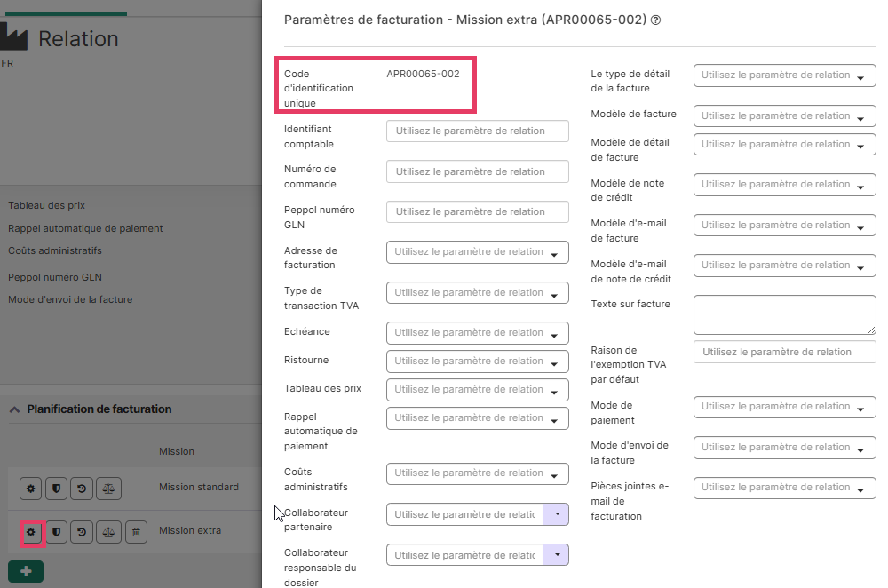Open the Modèle de facture dropdown
888x588 pixels.
784,116
